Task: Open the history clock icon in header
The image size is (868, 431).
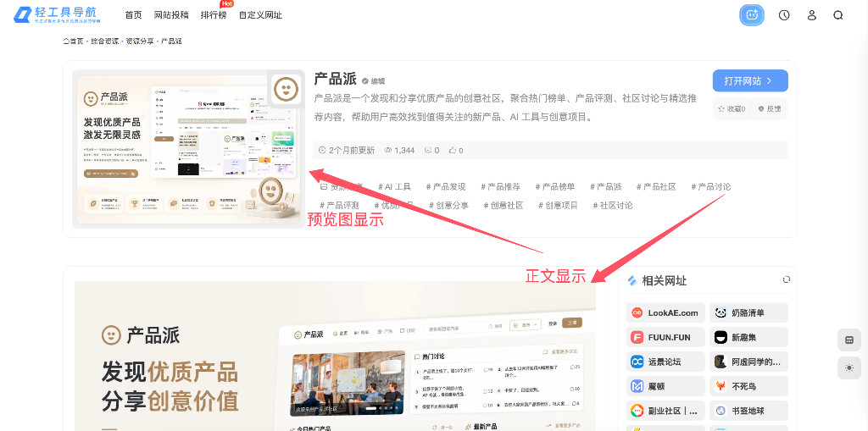Action: pos(784,15)
